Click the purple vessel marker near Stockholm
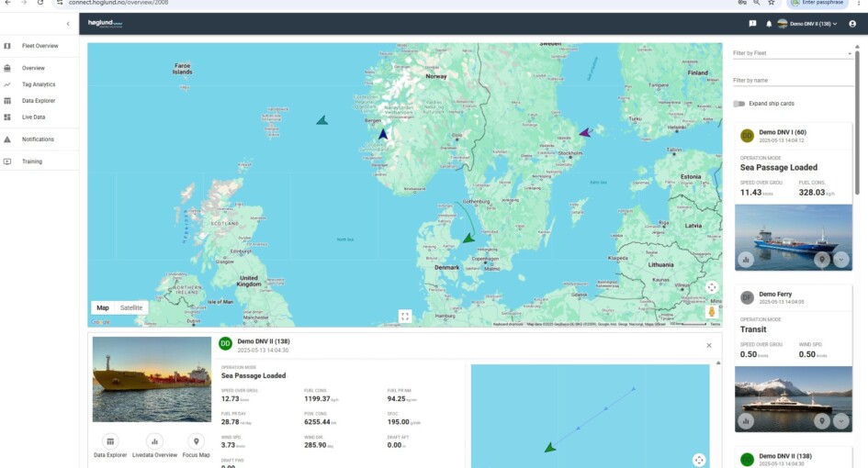 (584, 132)
